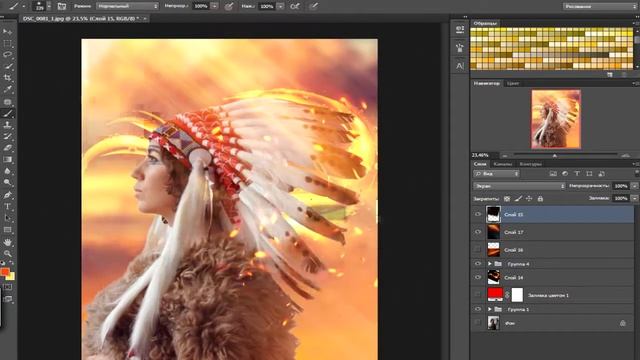Select the Pen tool
Viewport: 640px width, 360px height.
pyautogui.click(x=7, y=195)
